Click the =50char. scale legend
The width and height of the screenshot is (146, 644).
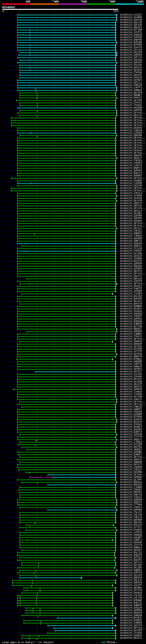point(109,642)
